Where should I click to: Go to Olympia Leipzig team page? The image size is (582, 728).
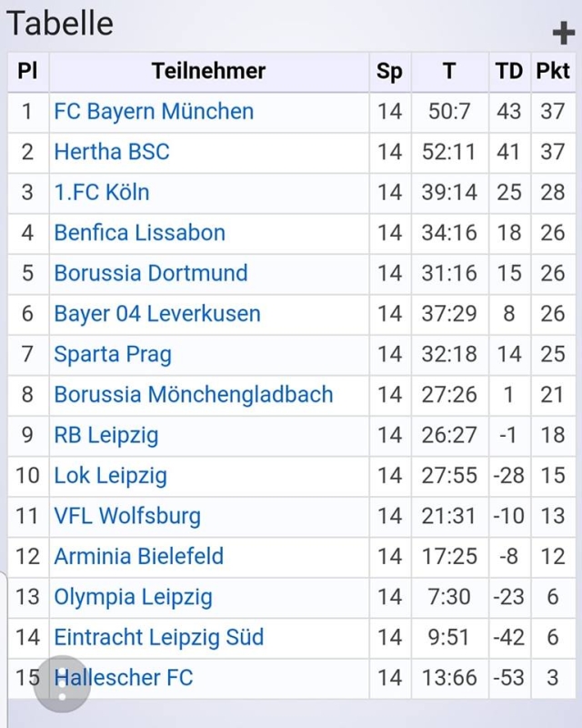click(x=133, y=597)
